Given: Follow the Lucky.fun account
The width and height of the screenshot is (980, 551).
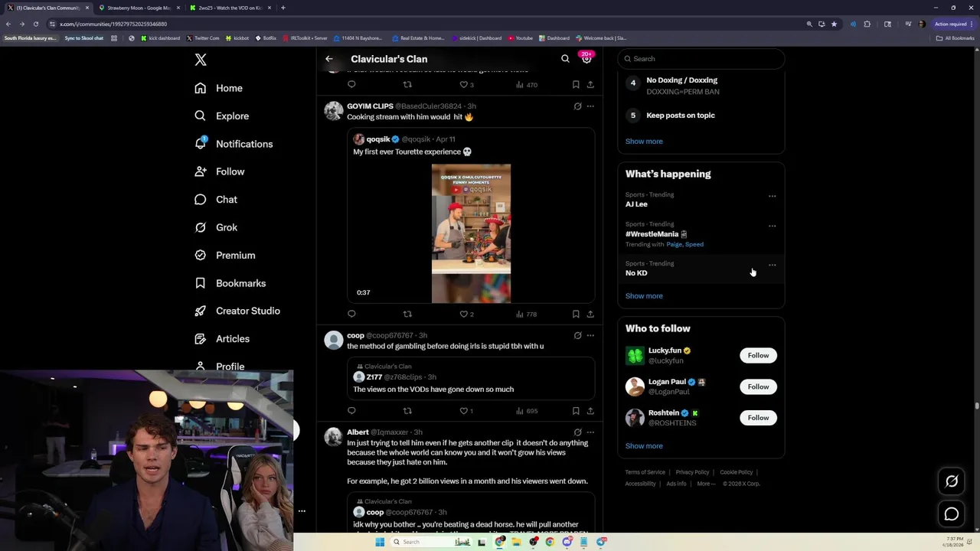Looking at the screenshot, I should 758,355.
